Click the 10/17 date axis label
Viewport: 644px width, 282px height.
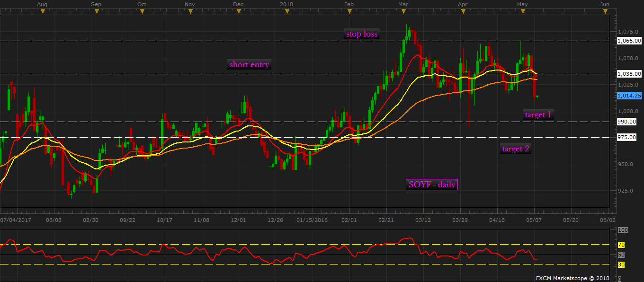164,220
